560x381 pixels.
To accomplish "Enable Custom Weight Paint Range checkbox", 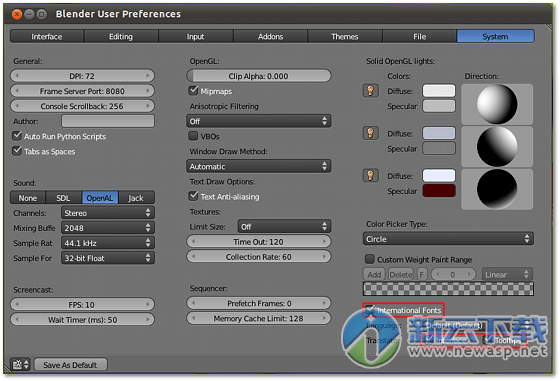I will pyautogui.click(x=370, y=259).
